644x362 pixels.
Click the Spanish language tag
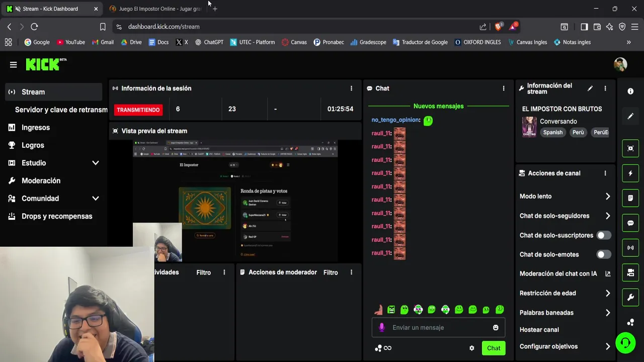[552, 132]
